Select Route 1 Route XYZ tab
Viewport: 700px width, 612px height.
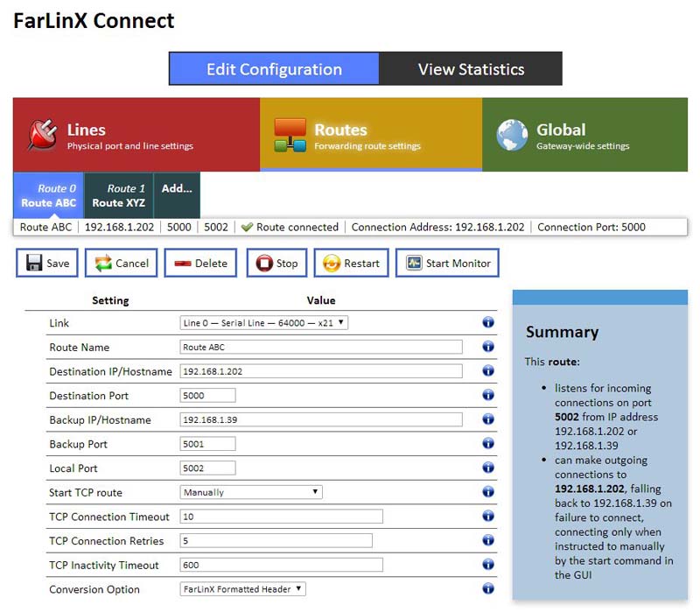click(118, 195)
